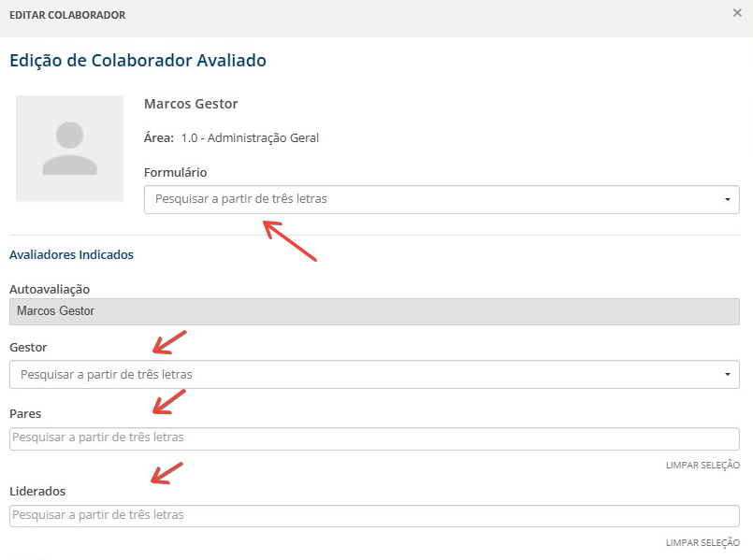The height and width of the screenshot is (560, 753).
Task: Close the Editar Colaborador dialog
Action: (x=737, y=13)
